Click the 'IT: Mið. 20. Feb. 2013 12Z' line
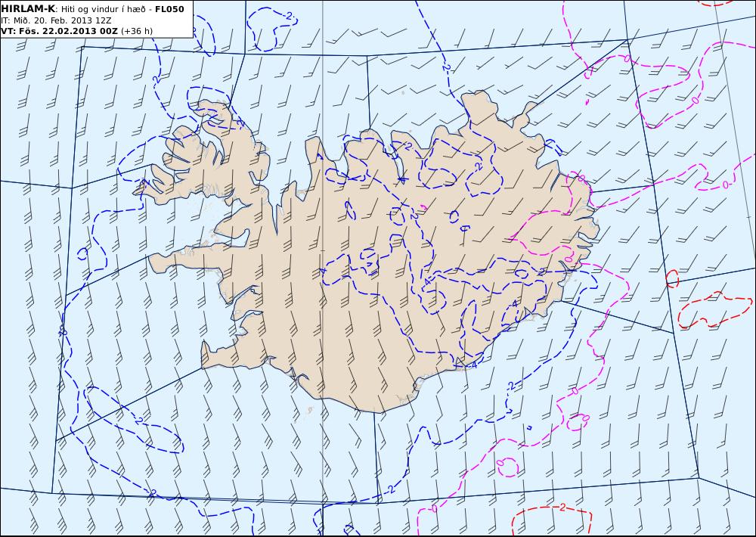Viewport: 756px width, 537px height. click(57, 20)
